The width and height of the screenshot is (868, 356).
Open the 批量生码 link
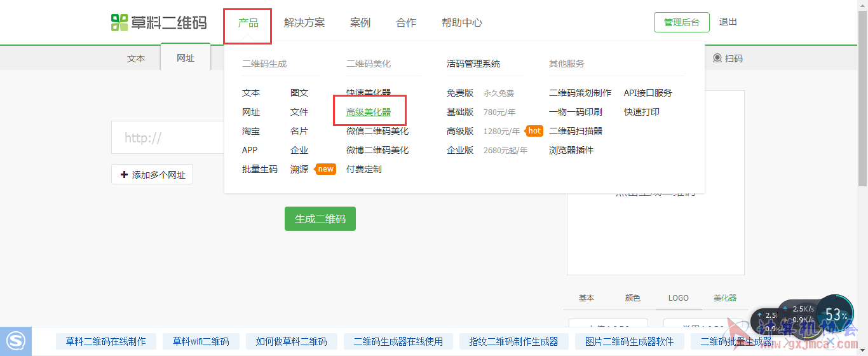(x=260, y=169)
